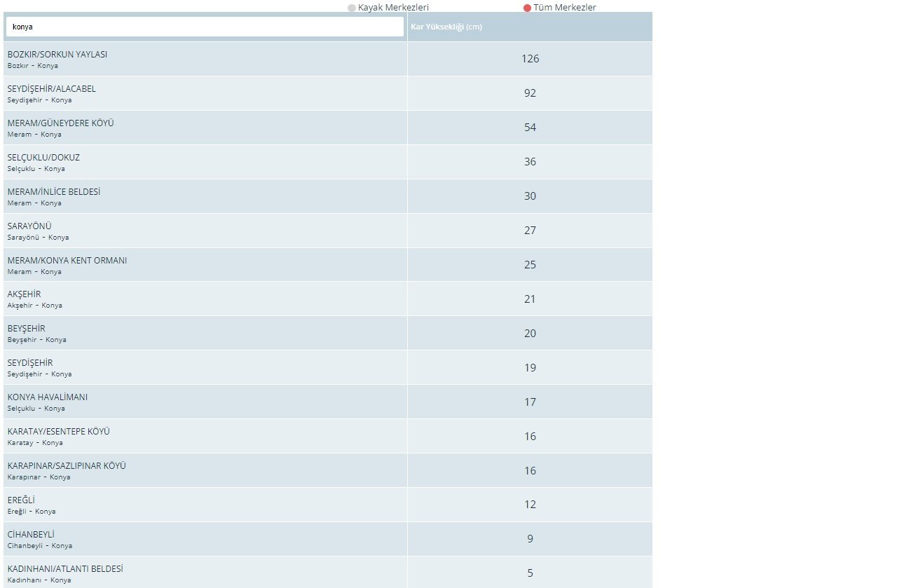Viewport: 897px width, 588px height.
Task: Open MERAM/İNLİCE BELDESİ entry
Action: tap(54, 192)
